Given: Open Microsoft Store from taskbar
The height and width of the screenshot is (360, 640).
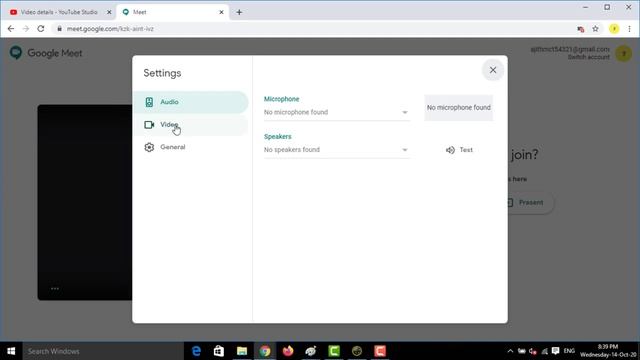Looking at the screenshot, I should point(219,351).
